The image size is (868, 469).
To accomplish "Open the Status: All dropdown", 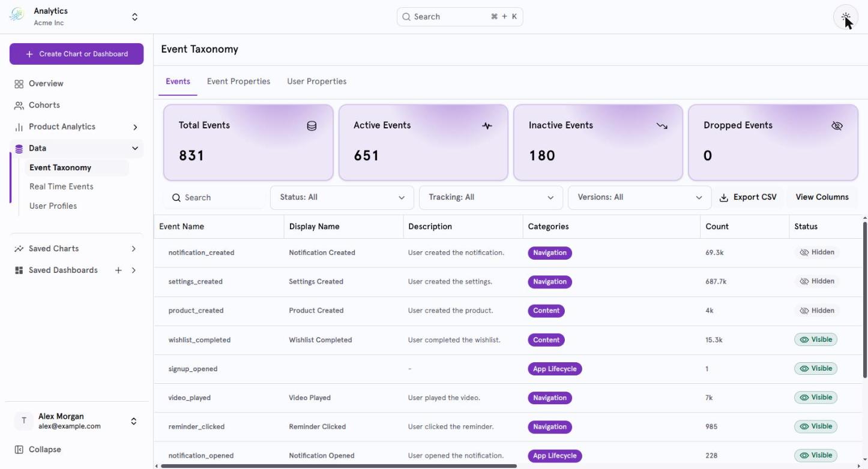I will (342, 197).
